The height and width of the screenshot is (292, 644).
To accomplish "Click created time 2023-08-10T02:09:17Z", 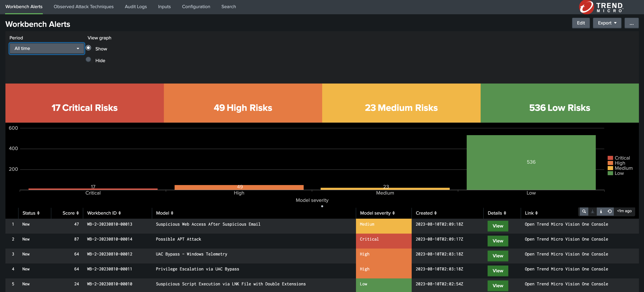I will 439,239.
